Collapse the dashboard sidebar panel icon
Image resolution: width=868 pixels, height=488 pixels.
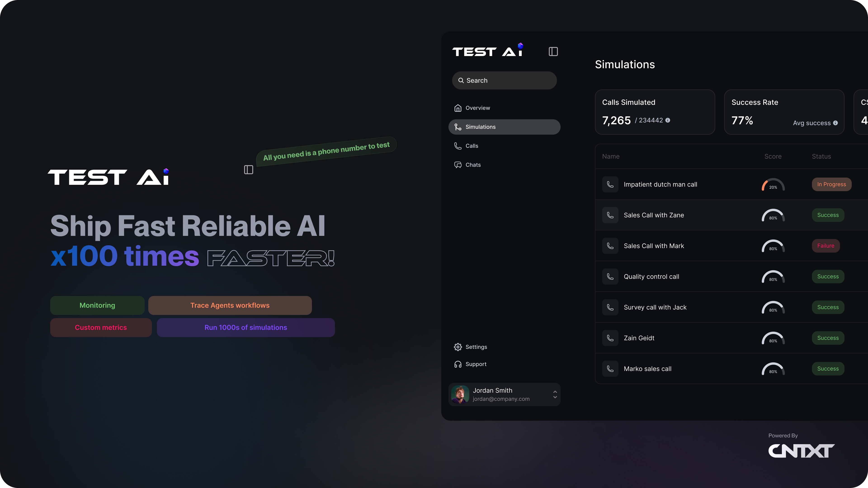[x=553, y=52]
